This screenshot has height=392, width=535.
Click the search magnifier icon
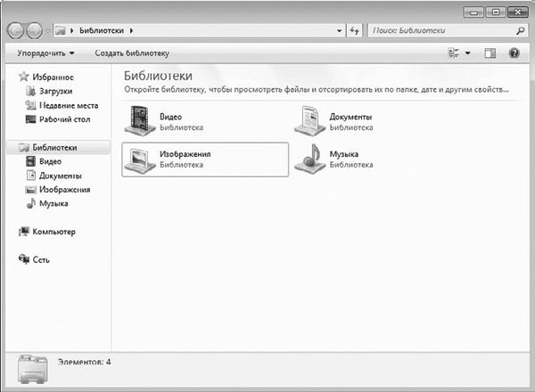[x=520, y=30]
